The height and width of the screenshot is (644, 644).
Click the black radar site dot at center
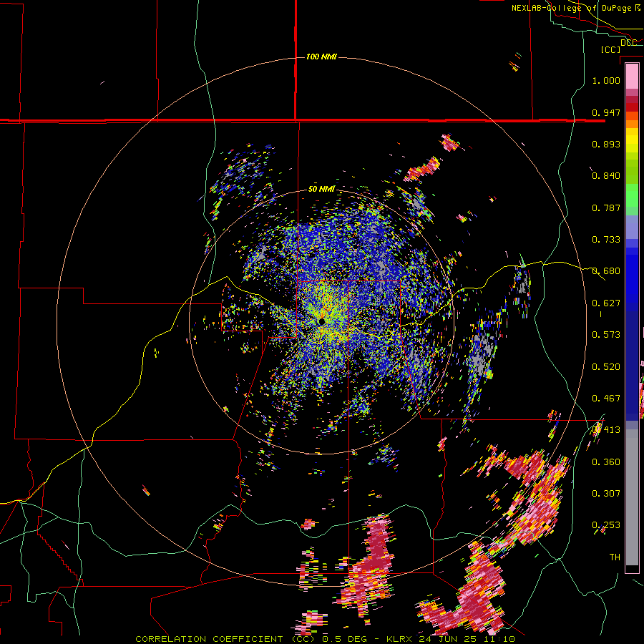pyautogui.click(x=321, y=321)
